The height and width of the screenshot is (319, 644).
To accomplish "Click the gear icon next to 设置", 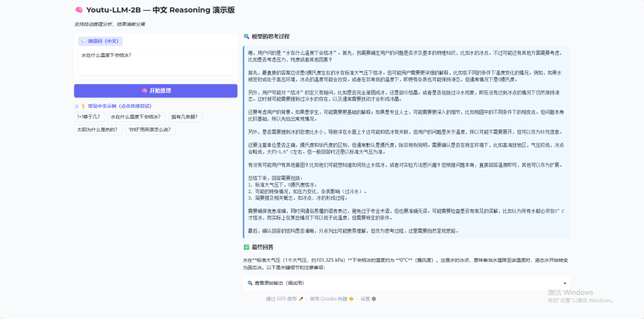I will click(x=374, y=299).
